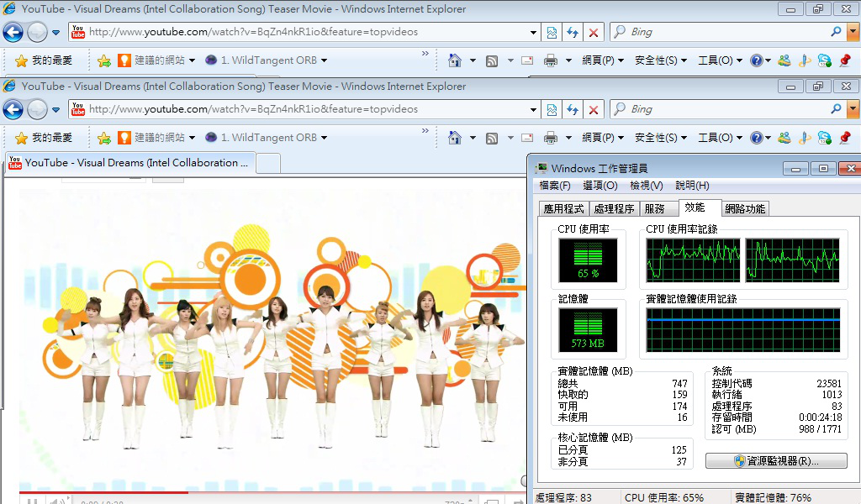Expand the address bar dropdown in front IE

(x=533, y=110)
